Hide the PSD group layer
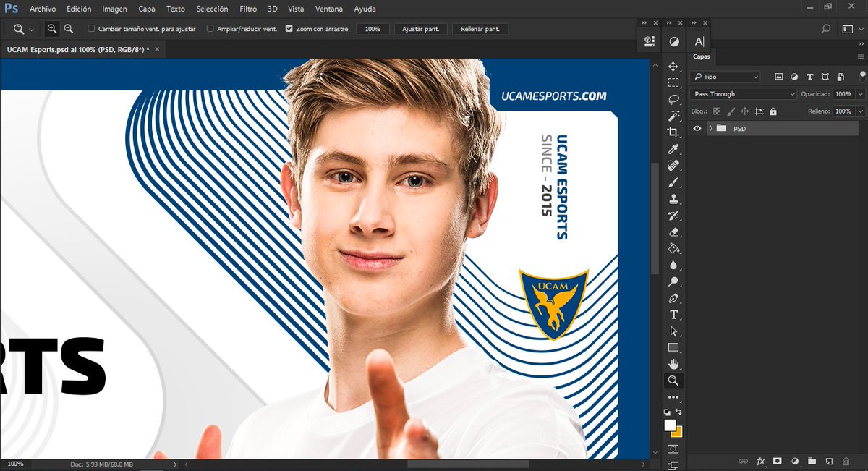This screenshot has height=471, width=868. point(697,128)
